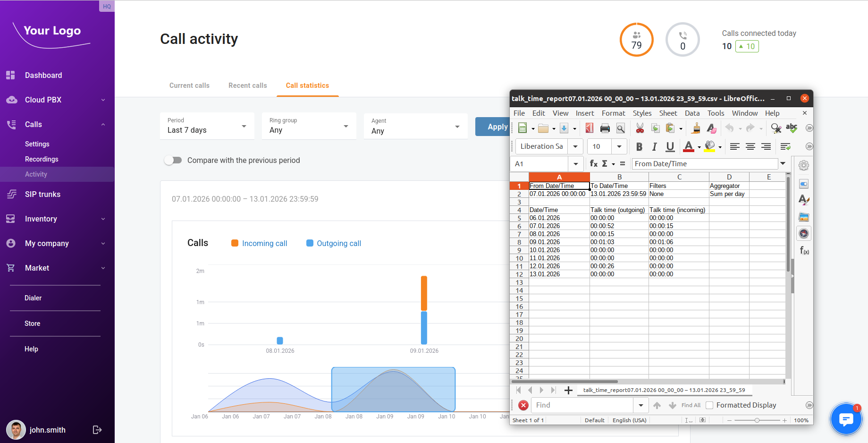This screenshot has width=868, height=443.
Task: Toggle Incoming call legend series
Action: [x=259, y=243]
